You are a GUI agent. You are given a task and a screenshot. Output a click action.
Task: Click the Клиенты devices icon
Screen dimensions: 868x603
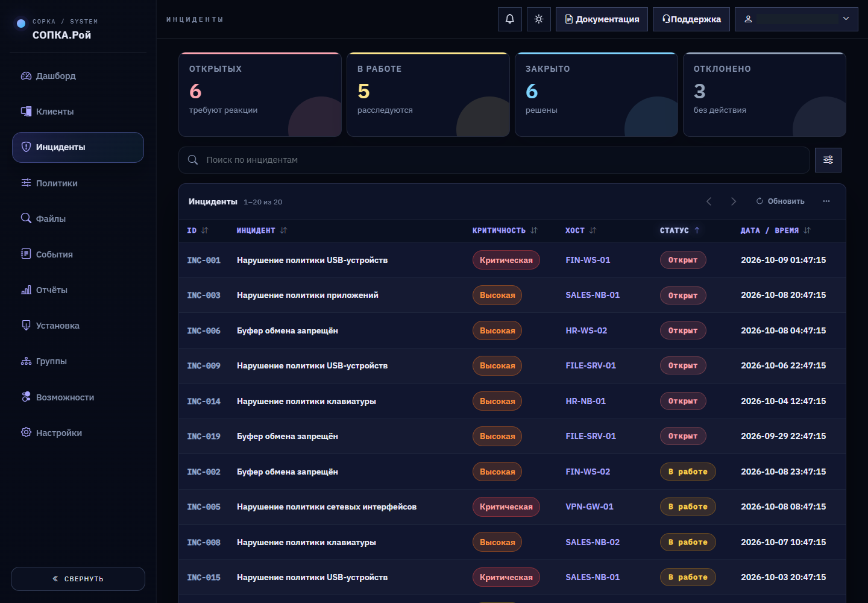(26, 112)
